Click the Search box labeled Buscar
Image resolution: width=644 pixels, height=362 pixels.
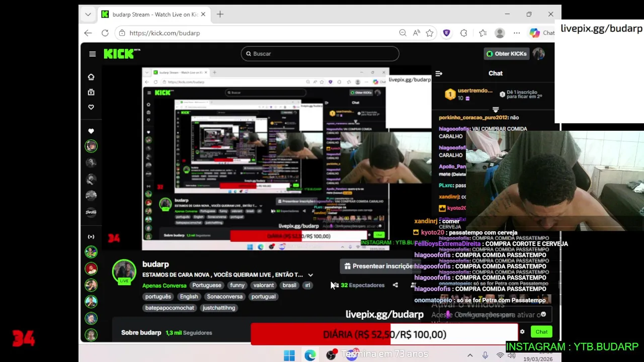click(320, 54)
